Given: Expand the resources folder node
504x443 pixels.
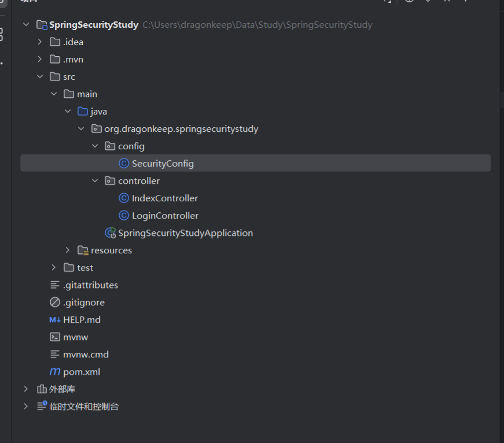Looking at the screenshot, I should coord(68,250).
